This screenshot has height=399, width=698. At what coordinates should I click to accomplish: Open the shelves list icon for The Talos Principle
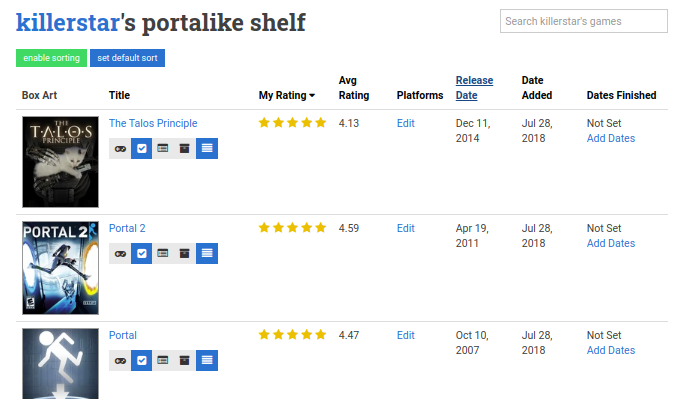coord(207,149)
